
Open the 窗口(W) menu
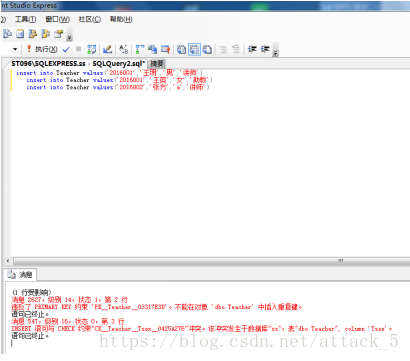pyautogui.click(x=57, y=19)
